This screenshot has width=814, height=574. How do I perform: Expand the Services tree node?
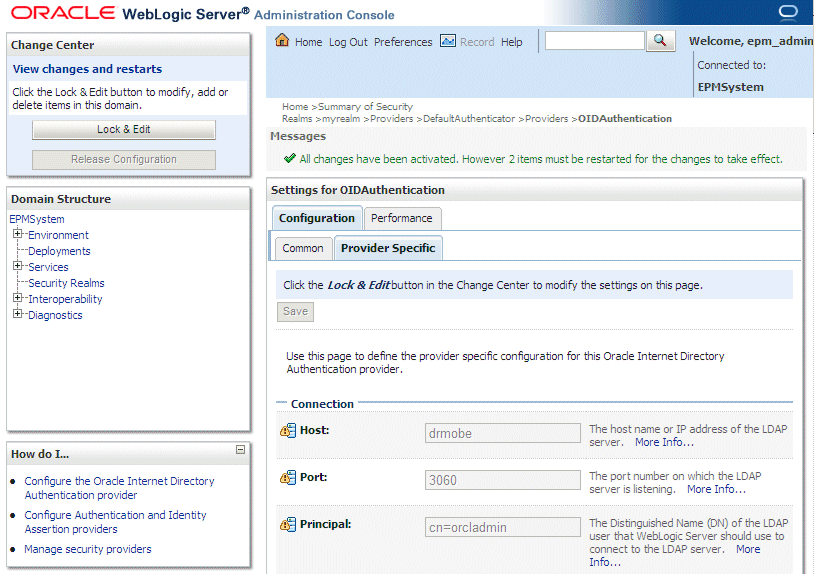18,266
